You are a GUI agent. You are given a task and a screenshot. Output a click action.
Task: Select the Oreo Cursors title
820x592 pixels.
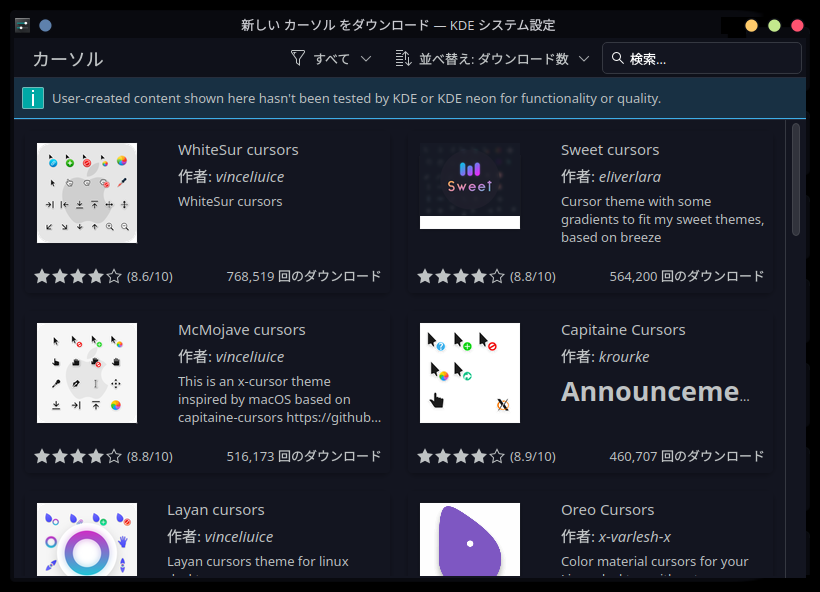[x=607, y=510]
